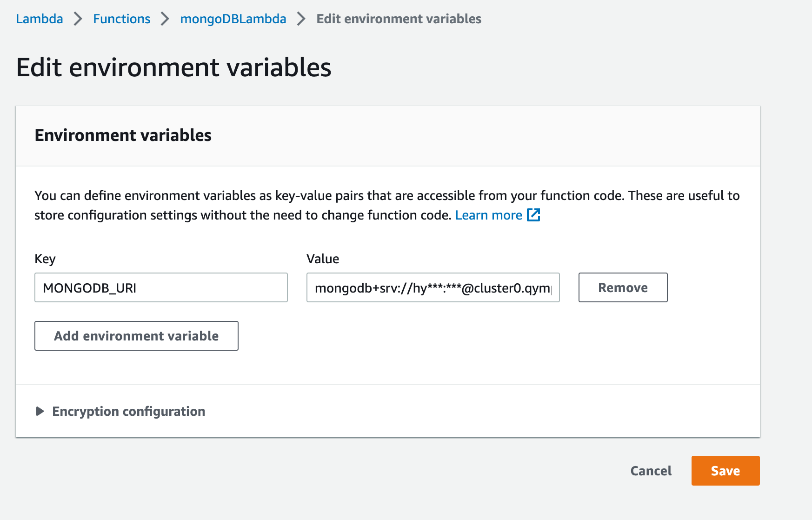The height and width of the screenshot is (520, 812).
Task: Go to the Lambda breadcrumb link
Action: [40, 19]
